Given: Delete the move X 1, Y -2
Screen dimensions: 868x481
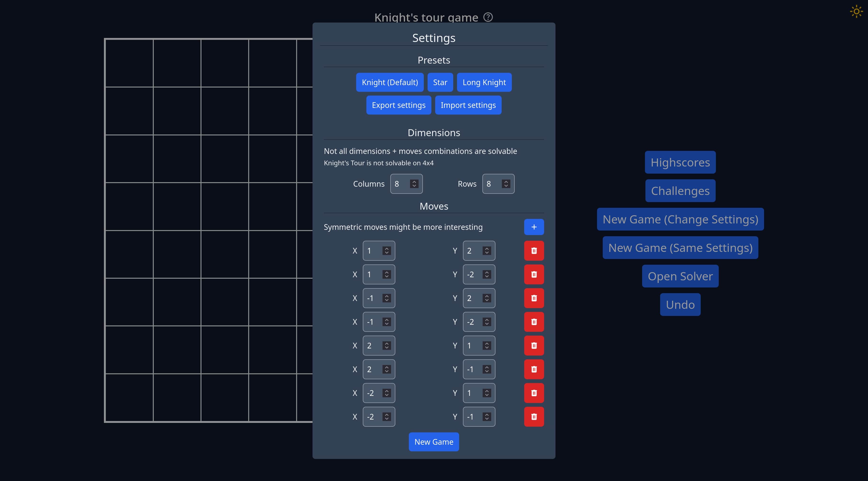Looking at the screenshot, I should click(x=534, y=274).
